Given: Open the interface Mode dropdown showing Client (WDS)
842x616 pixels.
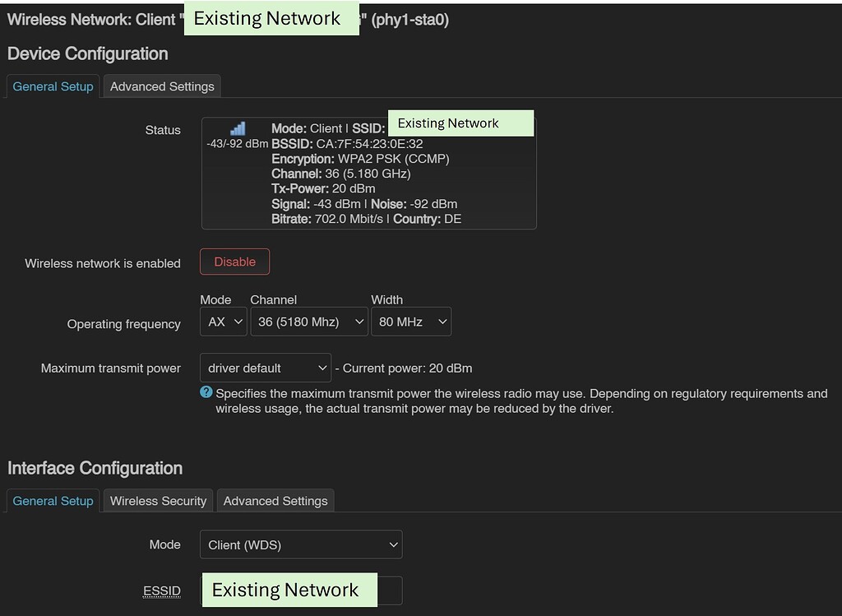Looking at the screenshot, I should [x=301, y=544].
